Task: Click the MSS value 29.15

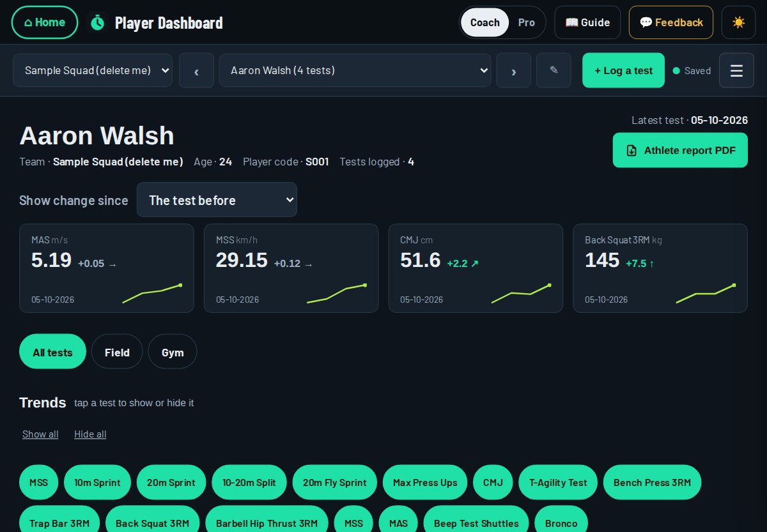Action: pos(242,260)
